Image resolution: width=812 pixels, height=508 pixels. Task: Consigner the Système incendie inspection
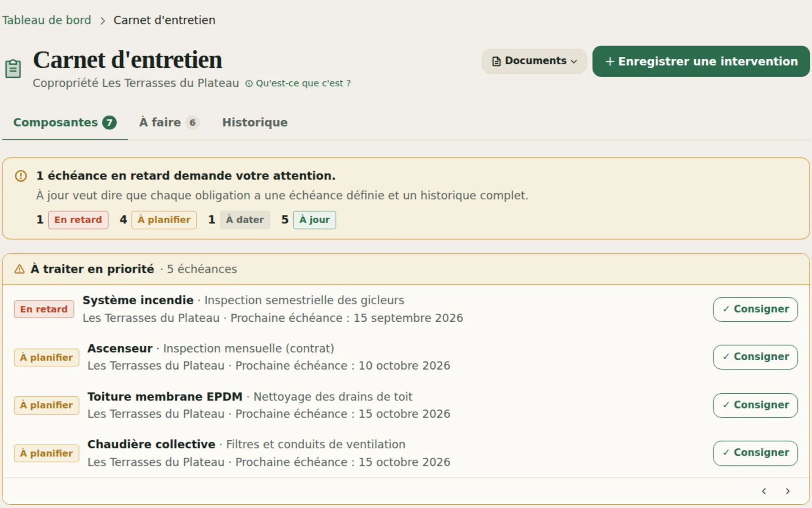tap(755, 309)
